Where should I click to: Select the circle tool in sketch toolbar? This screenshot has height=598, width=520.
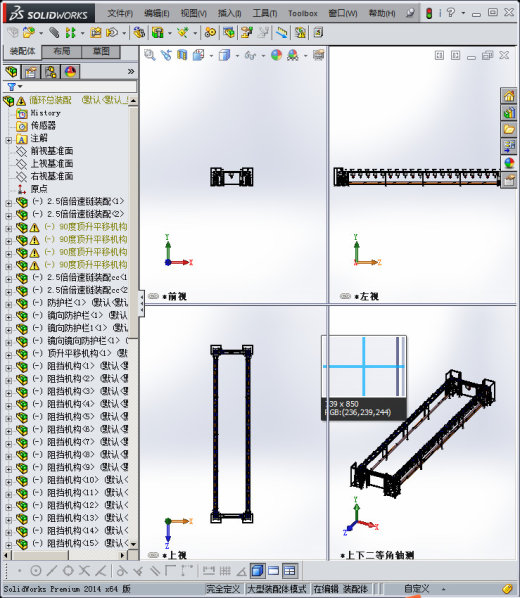35,571
